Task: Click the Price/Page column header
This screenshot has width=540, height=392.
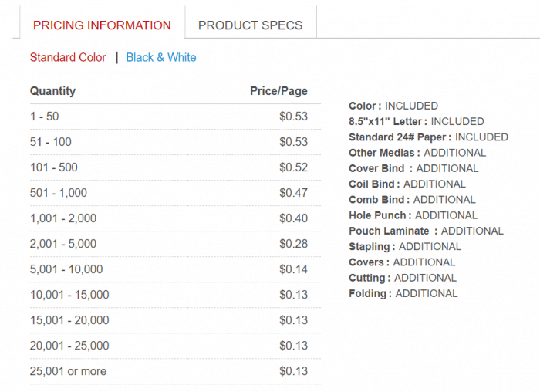Action: tap(278, 91)
